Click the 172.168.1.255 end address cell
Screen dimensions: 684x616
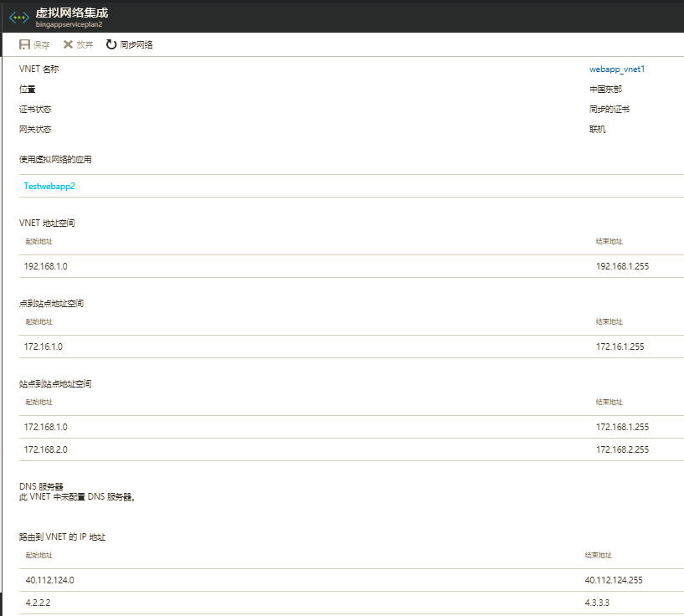click(x=622, y=427)
